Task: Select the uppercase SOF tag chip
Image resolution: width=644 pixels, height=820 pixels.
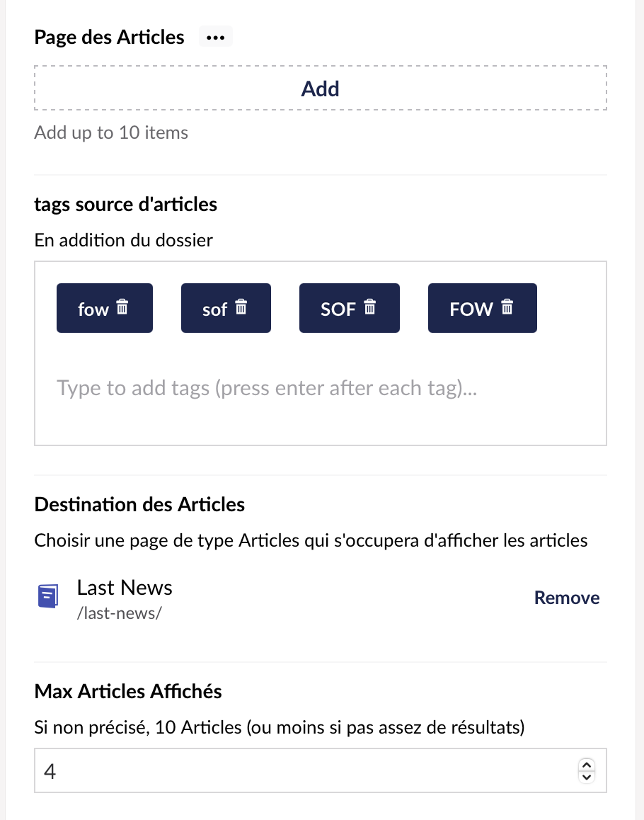Action: 349,308
